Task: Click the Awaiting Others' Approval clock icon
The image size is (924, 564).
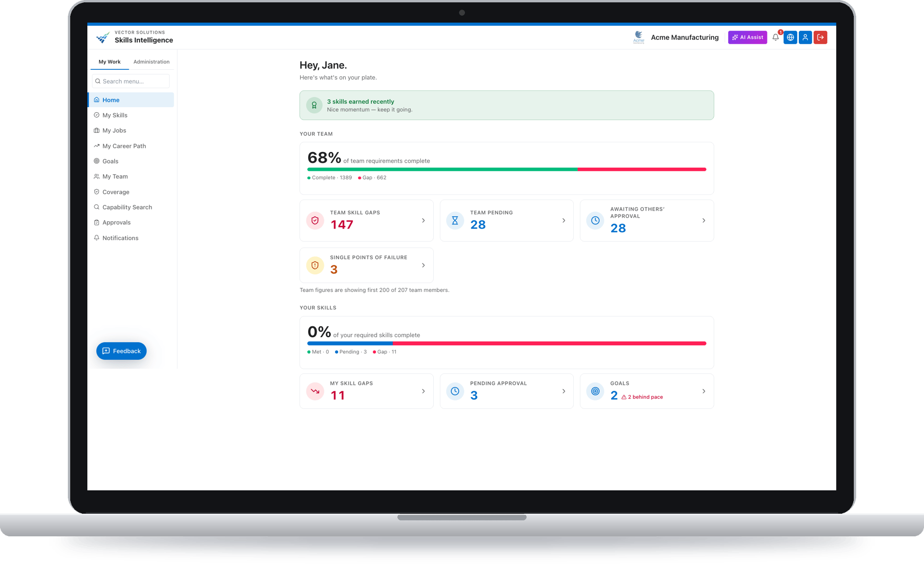Action: pyautogui.click(x=595, y=220)
